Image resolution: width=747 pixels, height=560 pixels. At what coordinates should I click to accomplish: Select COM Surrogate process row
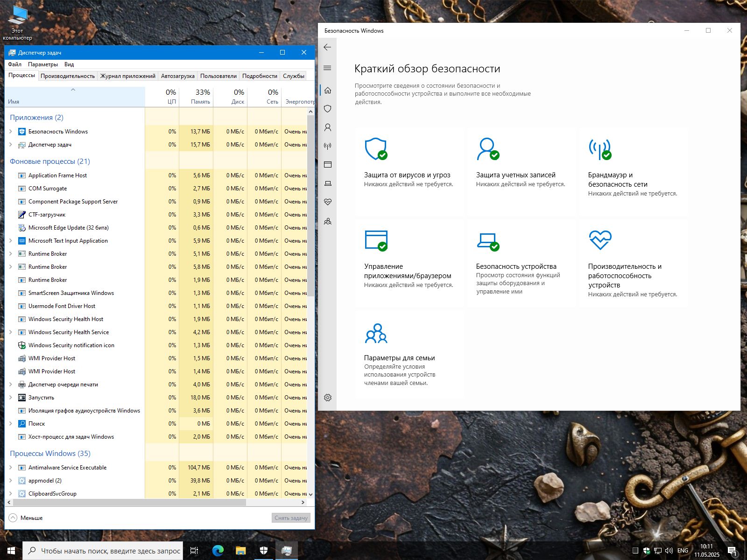pos(156,189)
